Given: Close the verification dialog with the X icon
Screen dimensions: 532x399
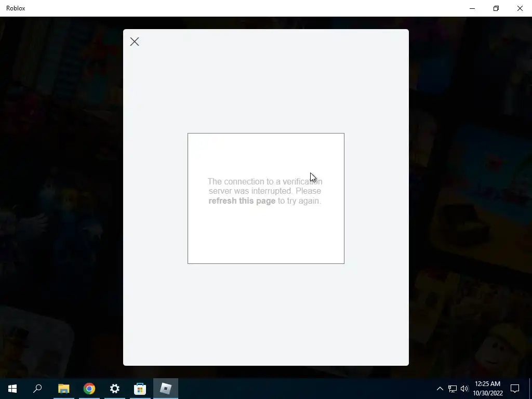Looking at the screenshot, I should [135, 42].
